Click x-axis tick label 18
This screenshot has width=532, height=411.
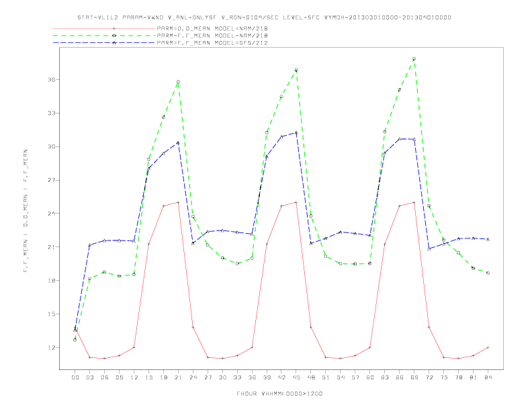tap(163, 377)
